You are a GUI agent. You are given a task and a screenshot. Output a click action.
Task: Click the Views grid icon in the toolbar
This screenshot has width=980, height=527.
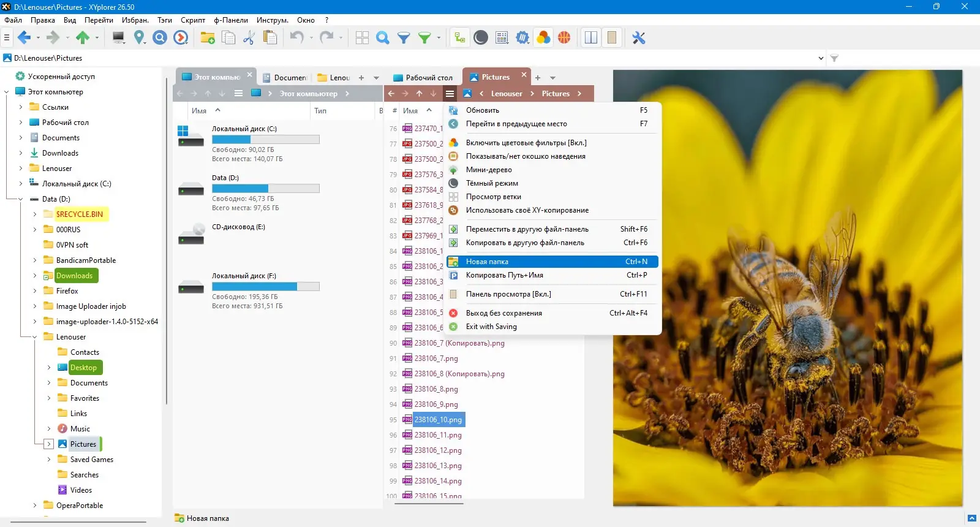pos(362,38)
